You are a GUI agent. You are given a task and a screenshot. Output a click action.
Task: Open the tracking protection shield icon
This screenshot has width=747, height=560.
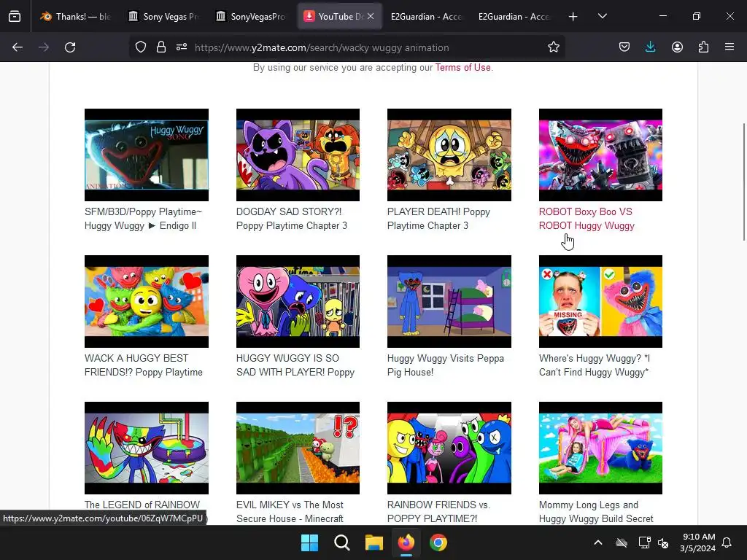pyautogui.click(x=141, y=47)
